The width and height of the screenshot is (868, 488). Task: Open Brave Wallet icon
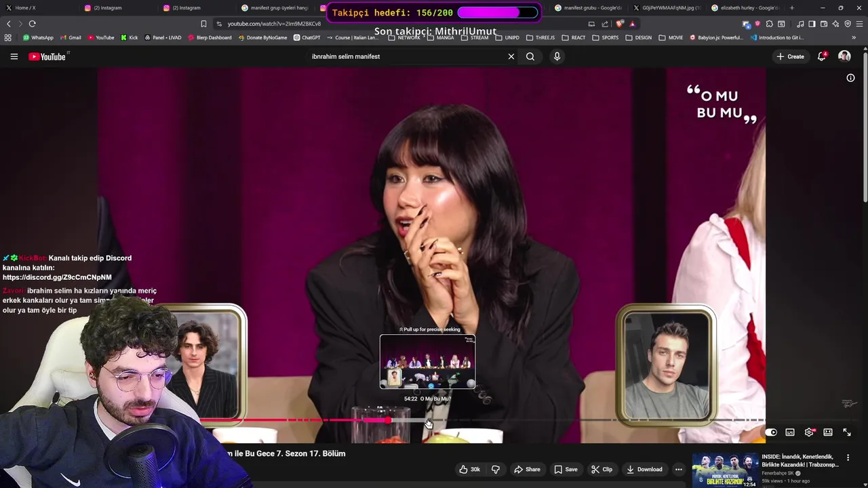824,24
